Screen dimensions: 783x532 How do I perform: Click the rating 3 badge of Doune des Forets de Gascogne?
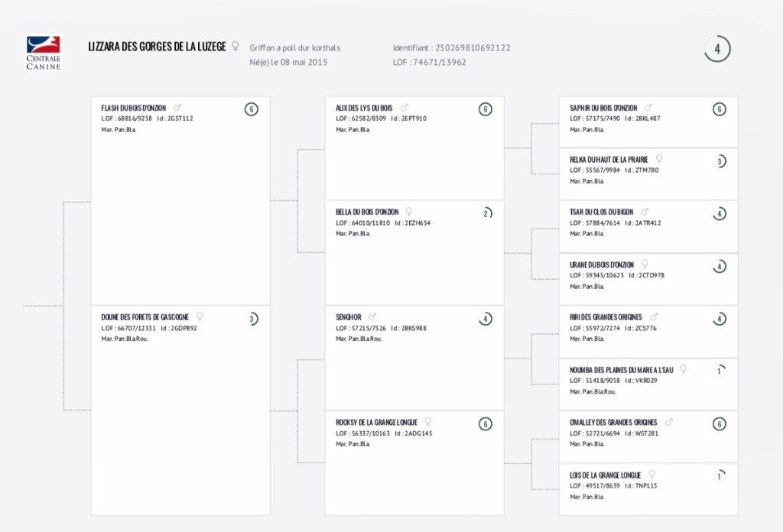pos(252,319)
